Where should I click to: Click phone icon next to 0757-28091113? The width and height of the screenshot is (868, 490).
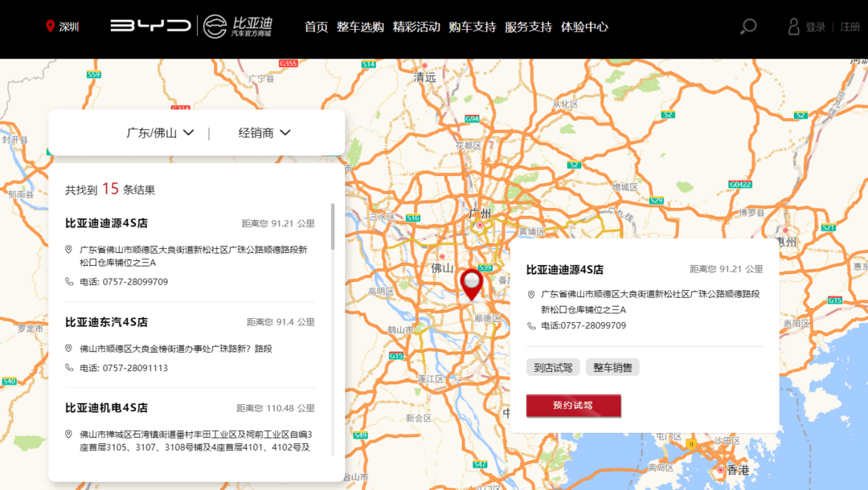point(69,368)
